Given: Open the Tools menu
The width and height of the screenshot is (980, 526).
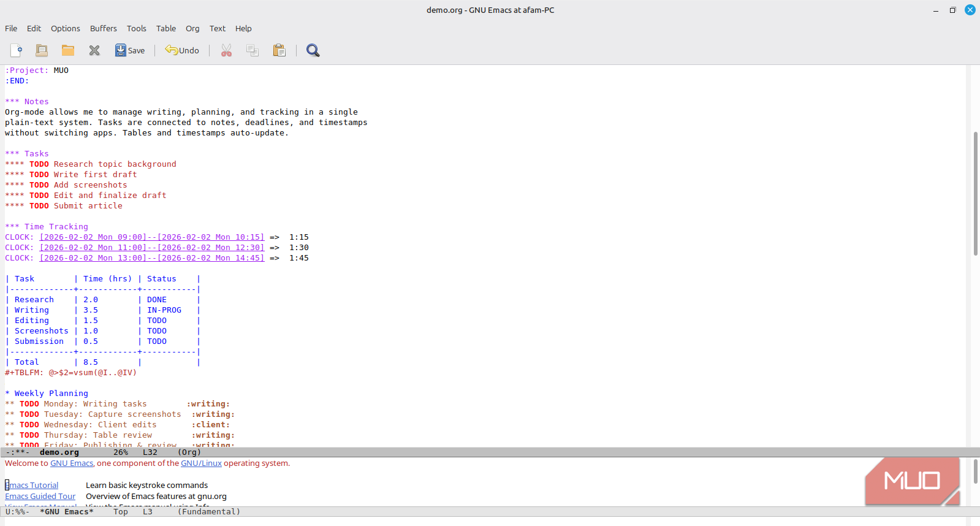Looking at the screenshot, I should pos(137,28).
